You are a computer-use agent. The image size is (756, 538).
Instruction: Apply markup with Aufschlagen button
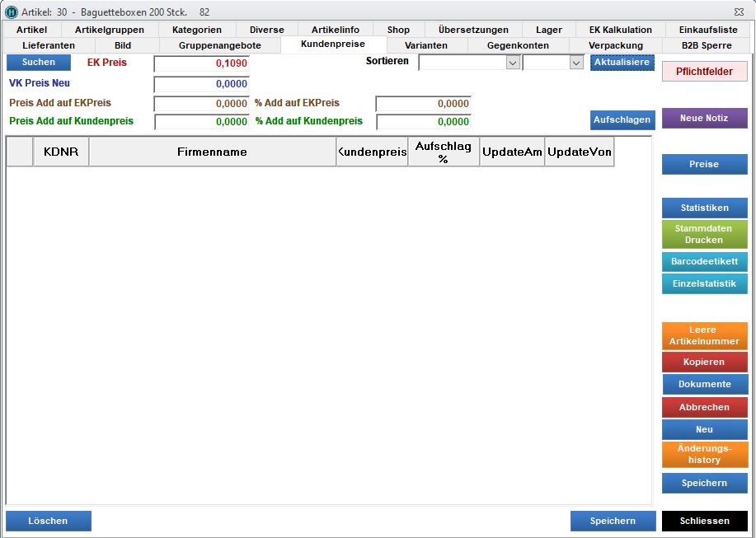pyautogui.click(x=622, y=119)
